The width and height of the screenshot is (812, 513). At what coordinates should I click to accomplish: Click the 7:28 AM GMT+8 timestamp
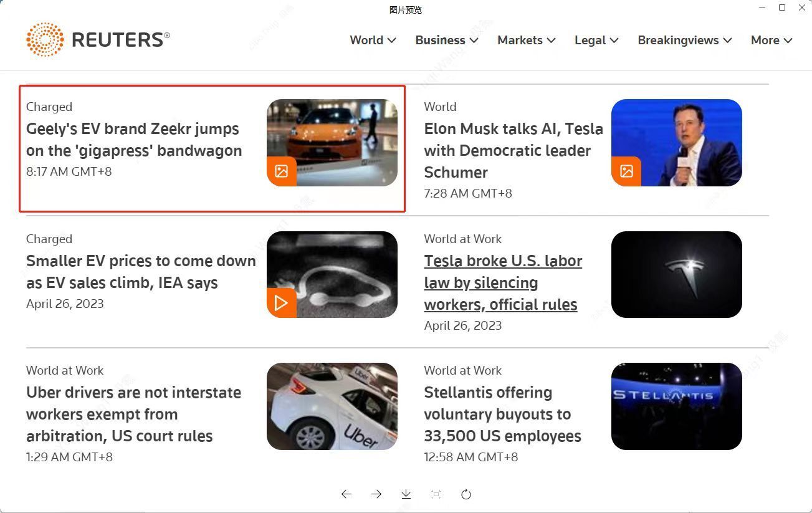[468, 193]
